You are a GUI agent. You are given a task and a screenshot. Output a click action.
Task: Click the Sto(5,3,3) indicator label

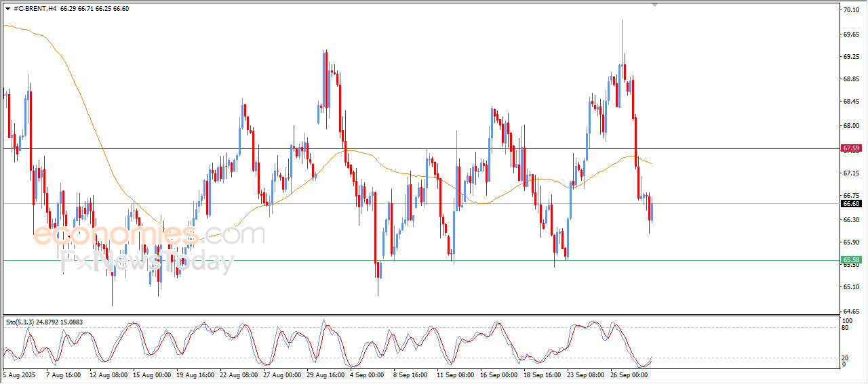tap(21, 322)
